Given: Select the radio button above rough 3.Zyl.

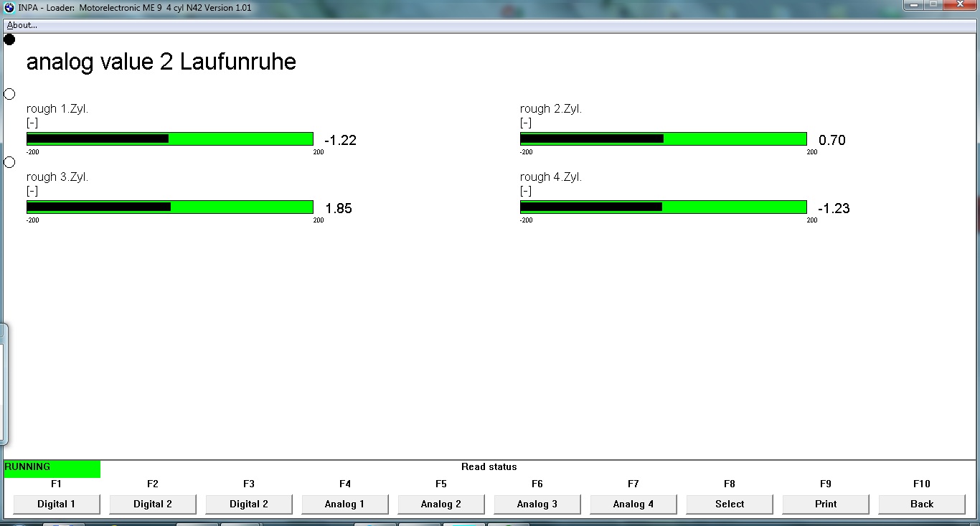Looking at the screenshot, I should pos(9,162).
